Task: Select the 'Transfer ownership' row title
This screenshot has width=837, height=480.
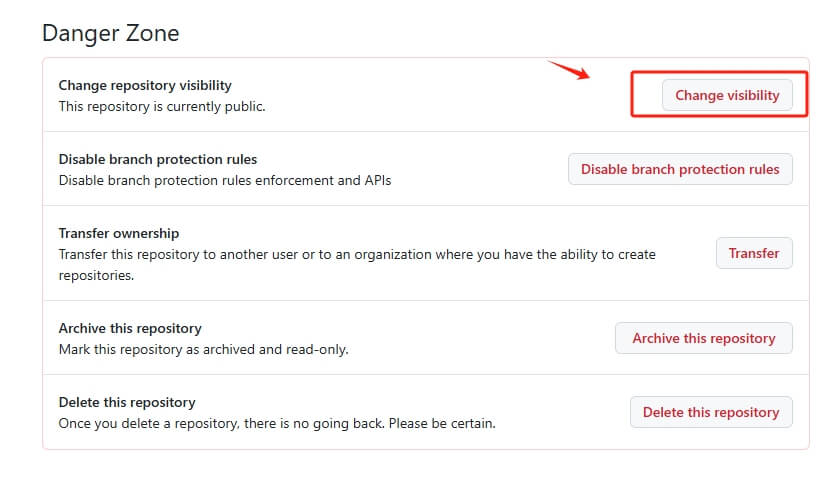Action: 119,233
